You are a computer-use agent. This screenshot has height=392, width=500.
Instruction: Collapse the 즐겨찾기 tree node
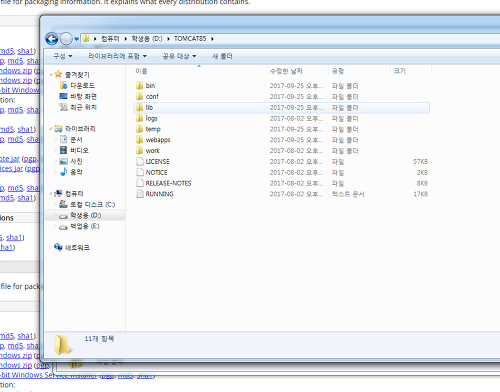tap(50, 74)
